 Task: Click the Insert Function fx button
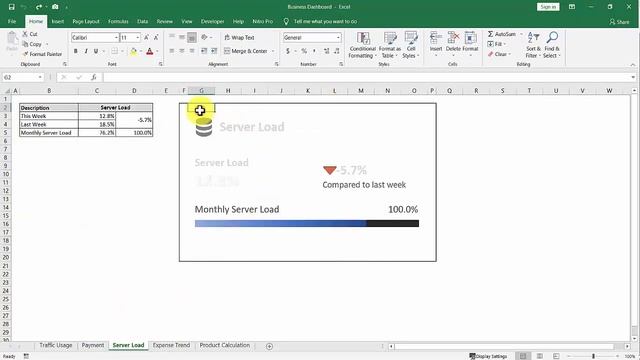click(x=93, y=77)
